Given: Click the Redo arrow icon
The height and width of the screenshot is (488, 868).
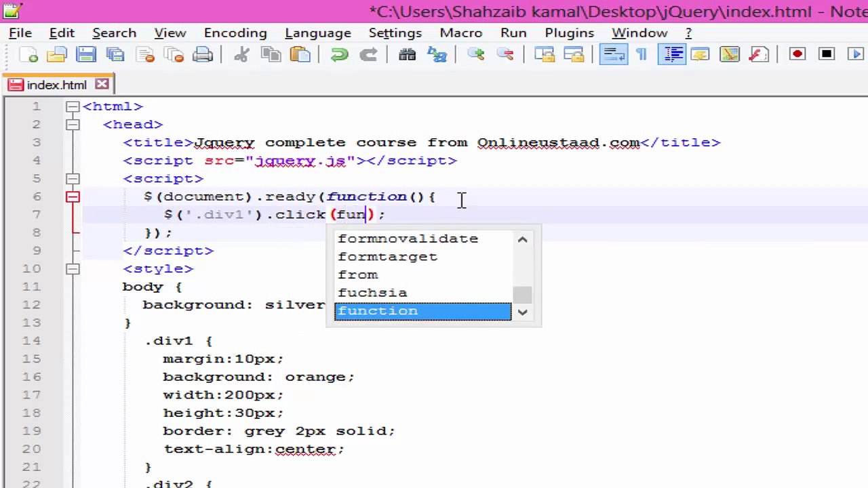Looking at the screenshot, I should (x=368, y=55).
